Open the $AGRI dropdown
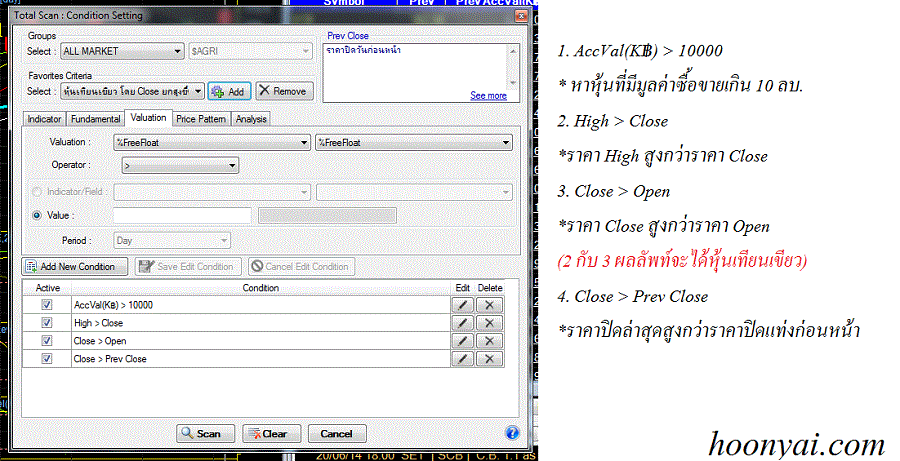Screen dimensions: 900x461 tap(250, 51)
